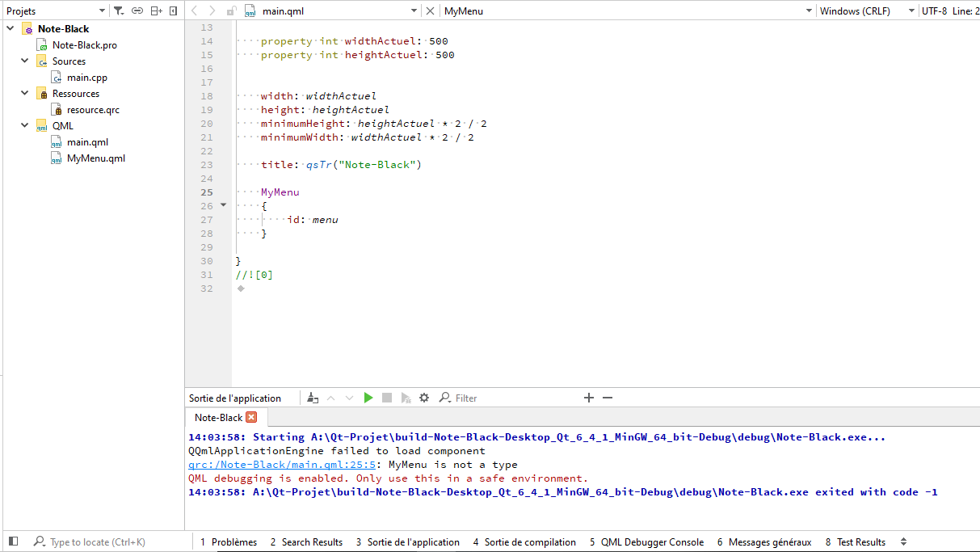The height and width of the screenshot is (552, 980).
Task: Close the Projets side panel
Action: [x=174, y=11]
